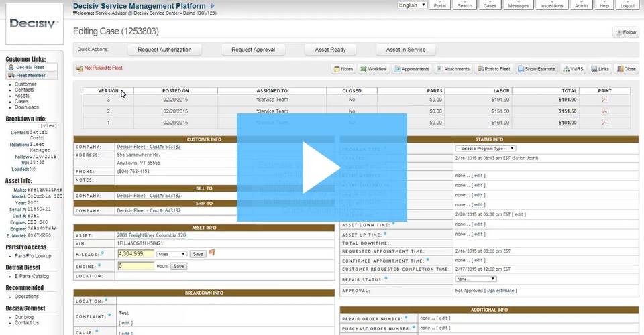Click Asset Ready quick action
This screenshot has height=335, width=644.
point(330,49)
